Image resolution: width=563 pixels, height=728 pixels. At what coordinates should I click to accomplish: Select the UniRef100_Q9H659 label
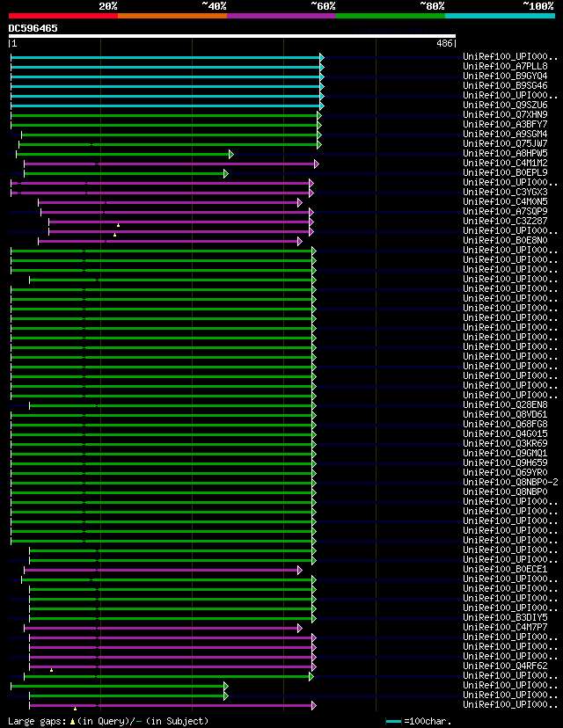505,462
